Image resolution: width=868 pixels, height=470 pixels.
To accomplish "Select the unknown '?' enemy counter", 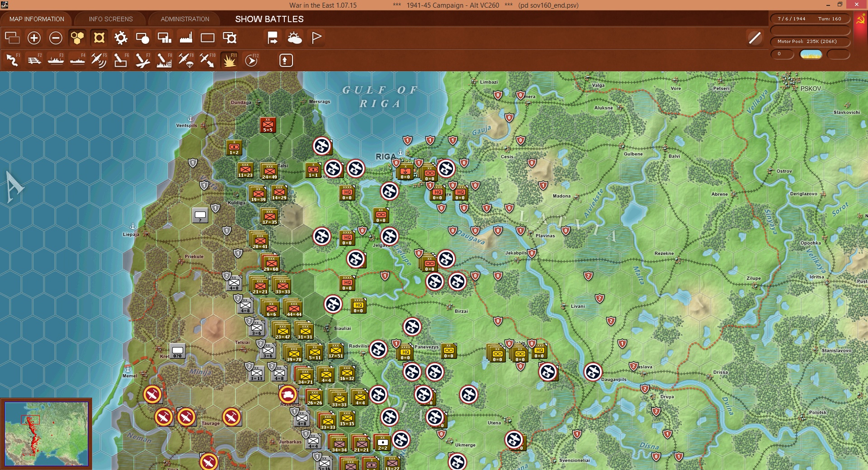I will coord(200,216).
